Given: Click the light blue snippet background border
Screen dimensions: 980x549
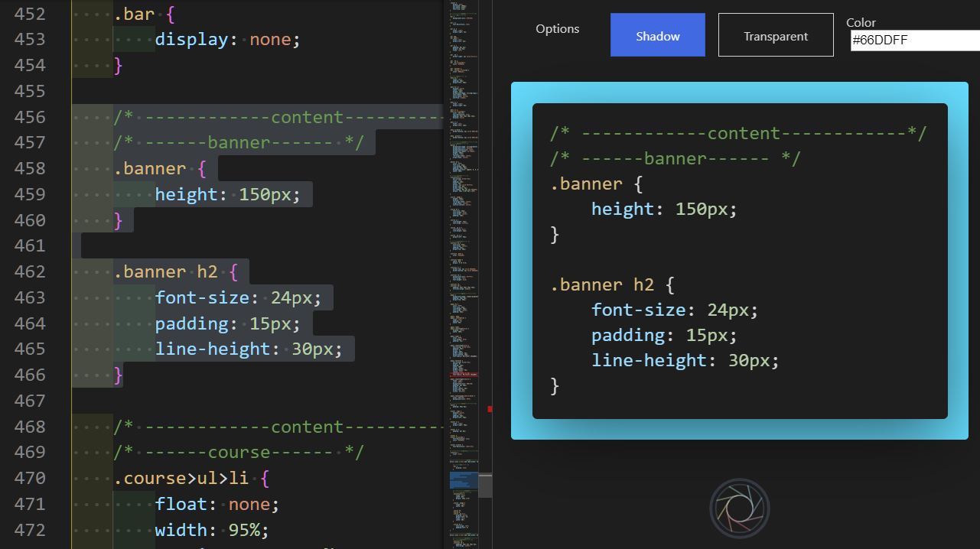Looking at the screenshot, I should [521, 260].
